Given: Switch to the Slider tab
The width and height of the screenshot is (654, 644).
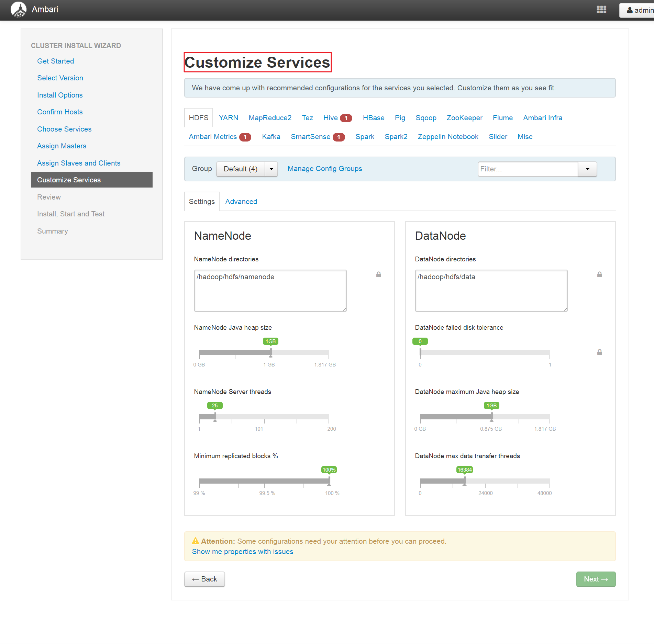Looking at the screenshot, I should [x=498, y=137].
